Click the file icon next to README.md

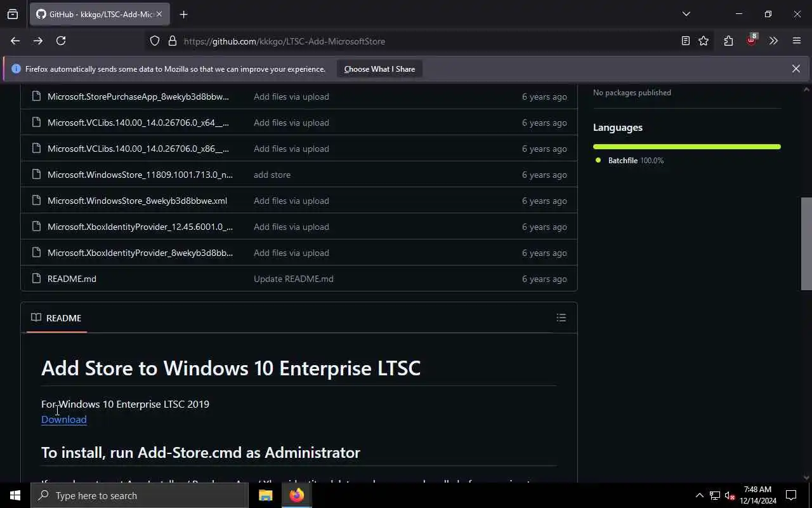(36, 279)
